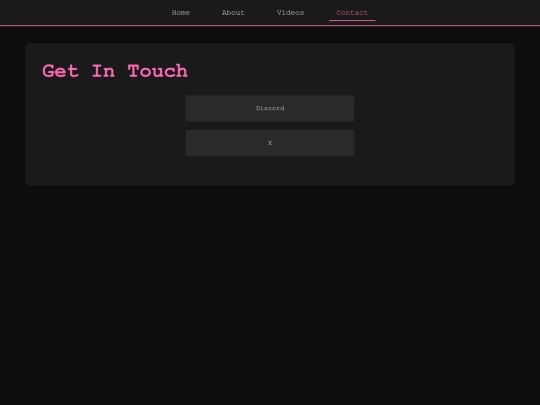Navigate to the Videos section
The height and width of the screenshot is (405, 540).
[290, 13]
